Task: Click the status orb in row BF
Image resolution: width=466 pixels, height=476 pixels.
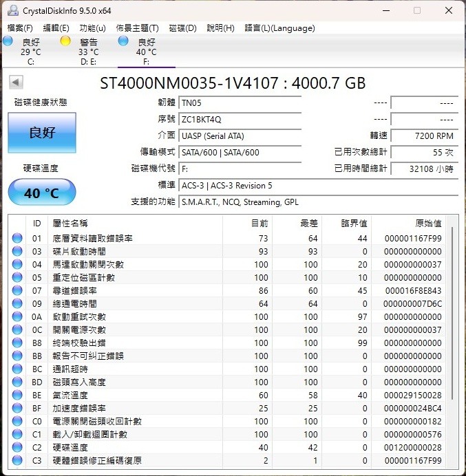Action: 17,408
